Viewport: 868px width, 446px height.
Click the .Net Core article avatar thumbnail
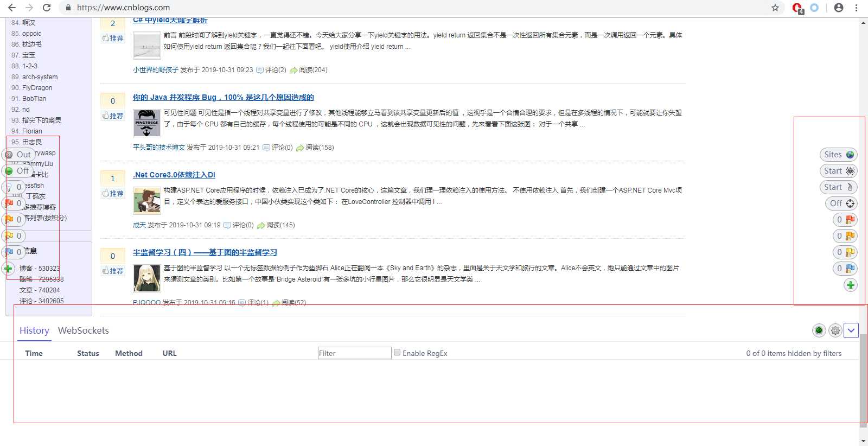(x=147, y=200)
